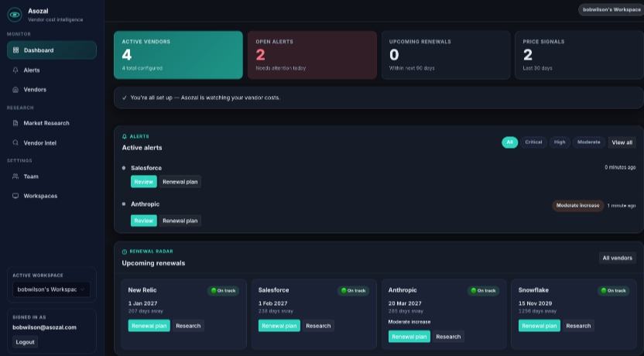Click the checkmark icon in setup banner

pos(125,98)
